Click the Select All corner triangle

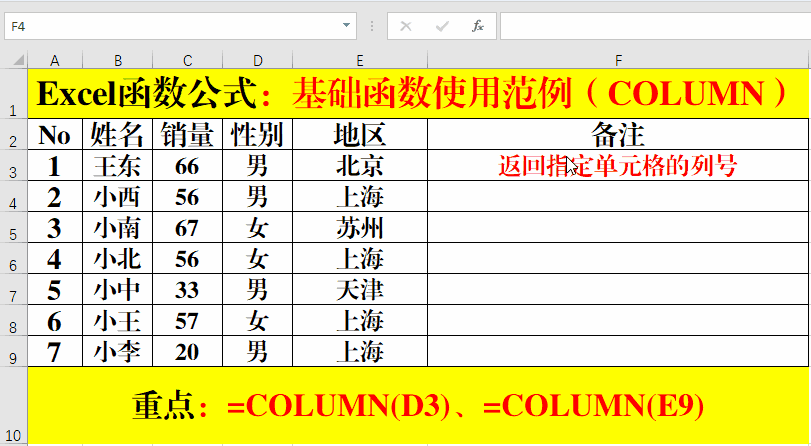18,60
